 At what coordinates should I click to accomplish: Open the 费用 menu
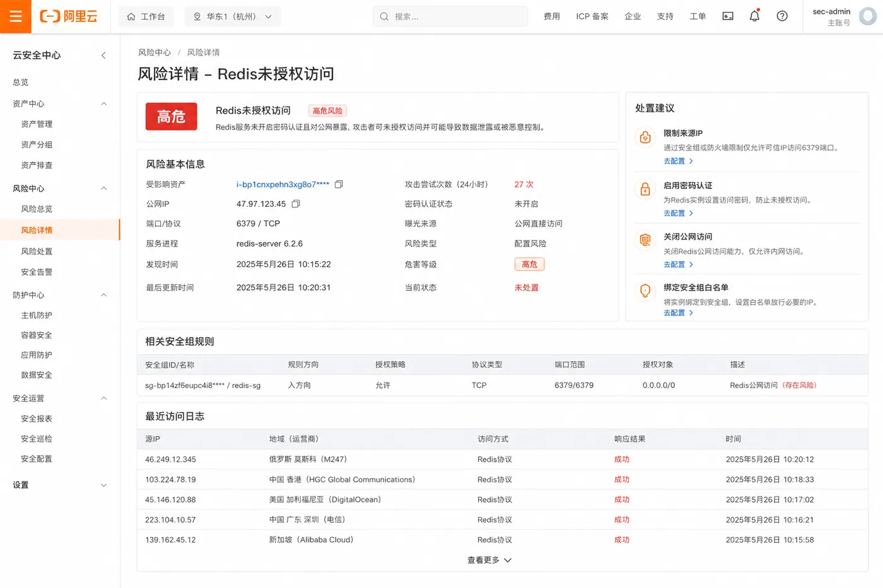pos(552,17)
